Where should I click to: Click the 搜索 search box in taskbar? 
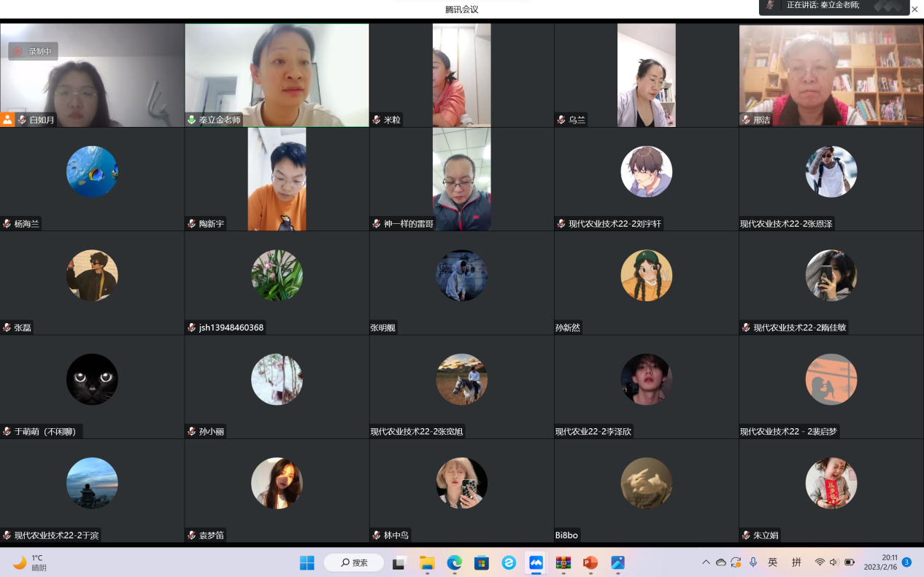(x=353, y=562)
